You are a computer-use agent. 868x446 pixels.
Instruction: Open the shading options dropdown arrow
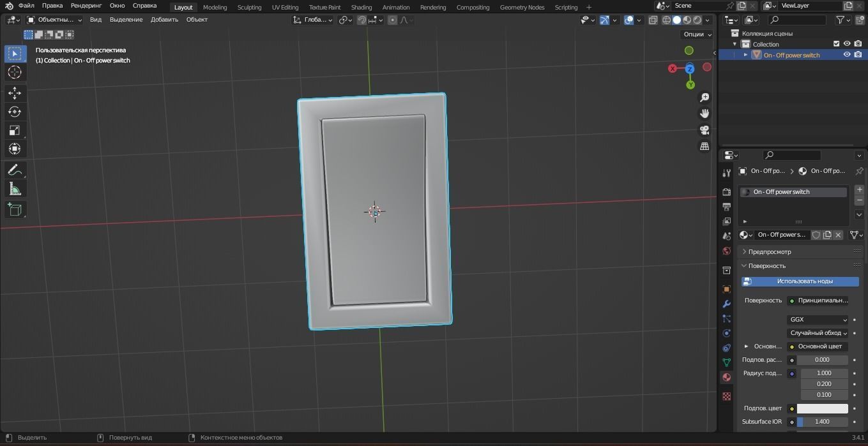(x=707, y=20)
